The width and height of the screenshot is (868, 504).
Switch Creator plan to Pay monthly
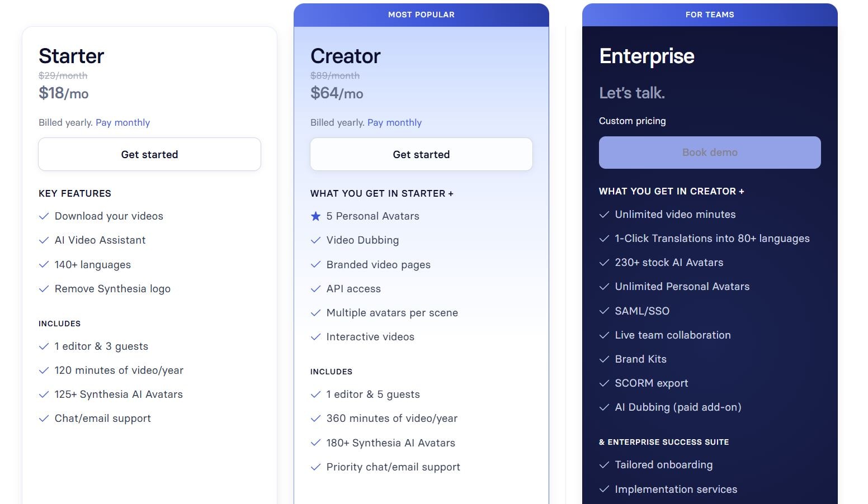coord(394,122)
